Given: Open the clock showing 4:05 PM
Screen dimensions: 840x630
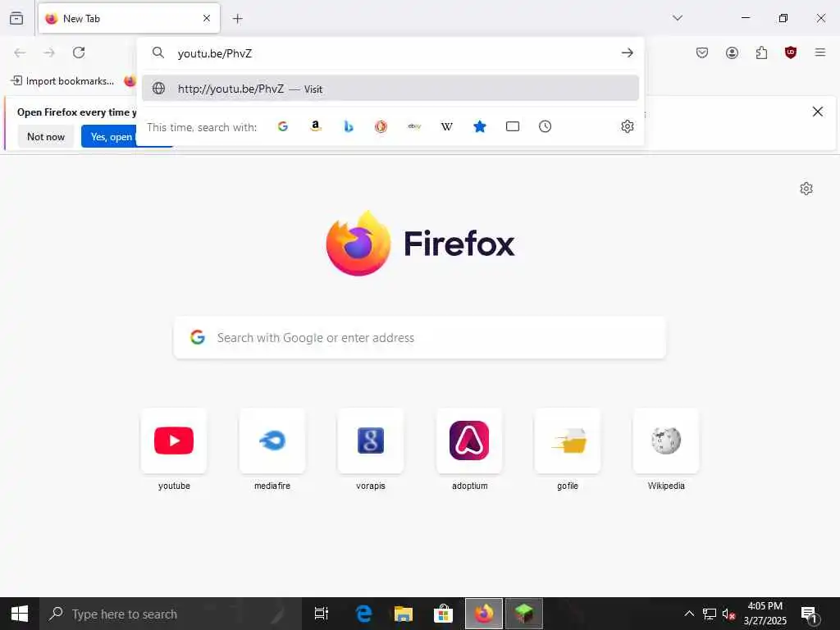Looking at the screenshot, I should click(x=765, y=614).
